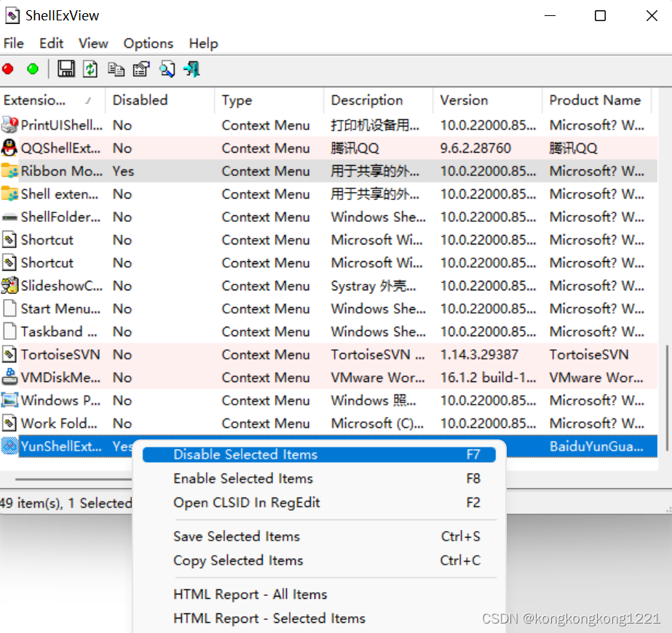
Task: Select HTML Report - Selected Items
Action: [319, 618]
